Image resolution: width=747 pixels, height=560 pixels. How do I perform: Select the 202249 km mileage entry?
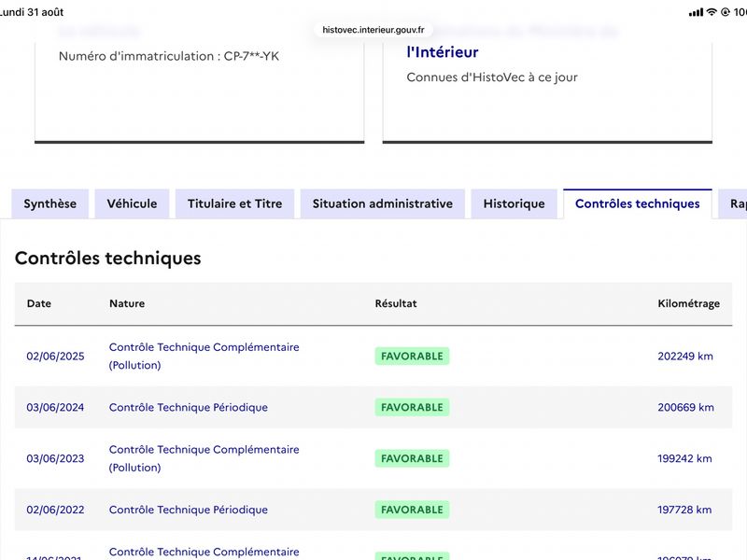pos(685,357)
